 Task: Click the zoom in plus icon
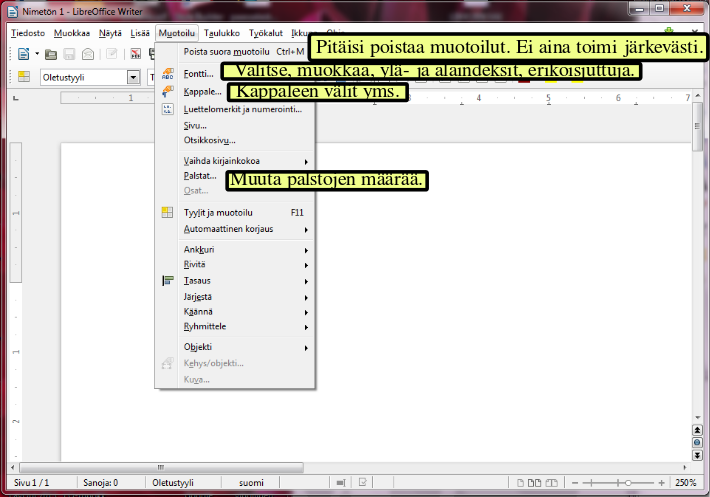pyautogui.click(x=661, y=483)
